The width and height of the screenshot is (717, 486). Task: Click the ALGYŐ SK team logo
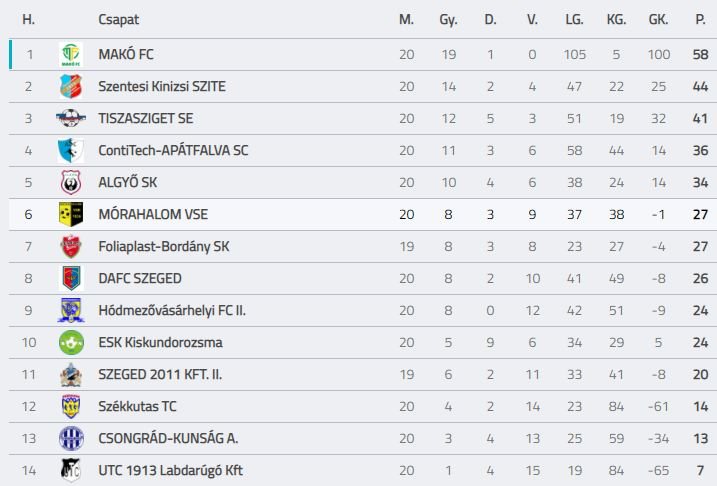(x=70, y=183)
